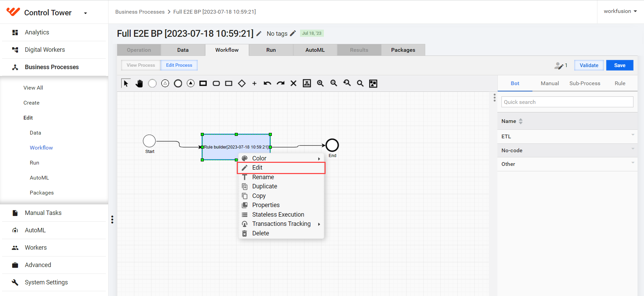Add a start event circle
The height and width of the screenshot is (296, 644).
coord(152,83)
